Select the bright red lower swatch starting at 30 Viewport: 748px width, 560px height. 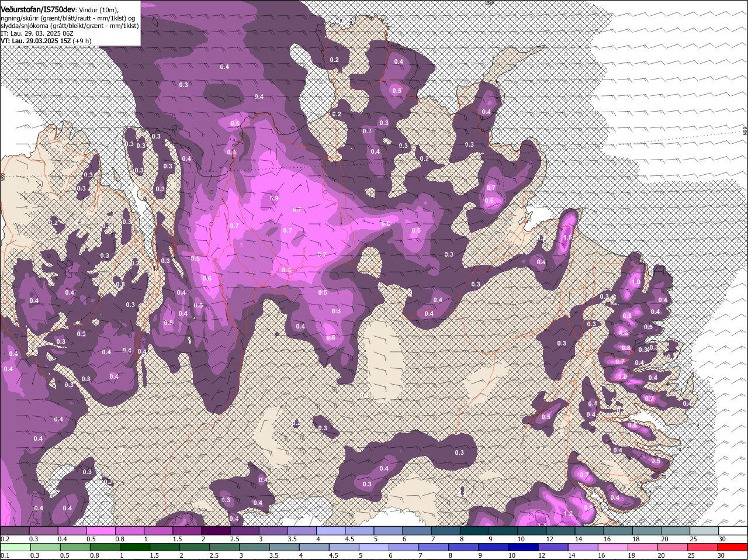point(733,547)
